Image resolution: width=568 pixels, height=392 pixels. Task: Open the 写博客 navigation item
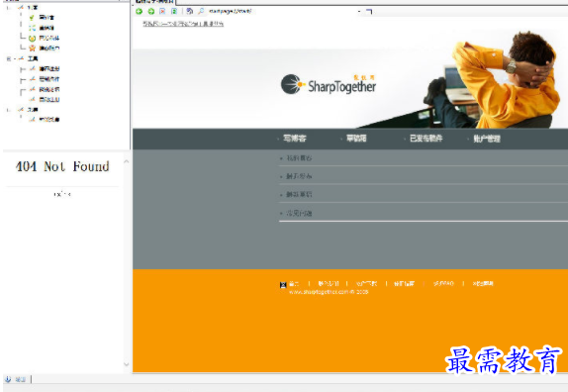[295, 139]
